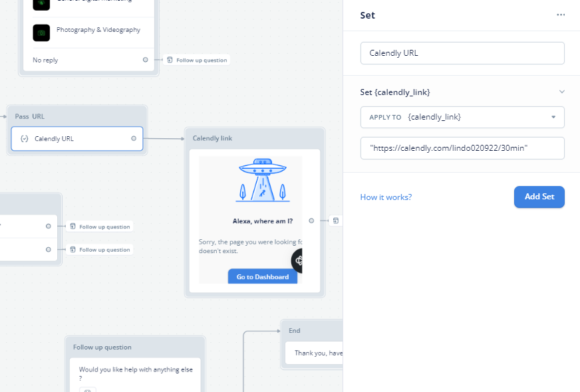Click the 'Thank you, have' message in End block
Image resolution: width=580 pixels, height=392 pixels.
coord(319,353)
